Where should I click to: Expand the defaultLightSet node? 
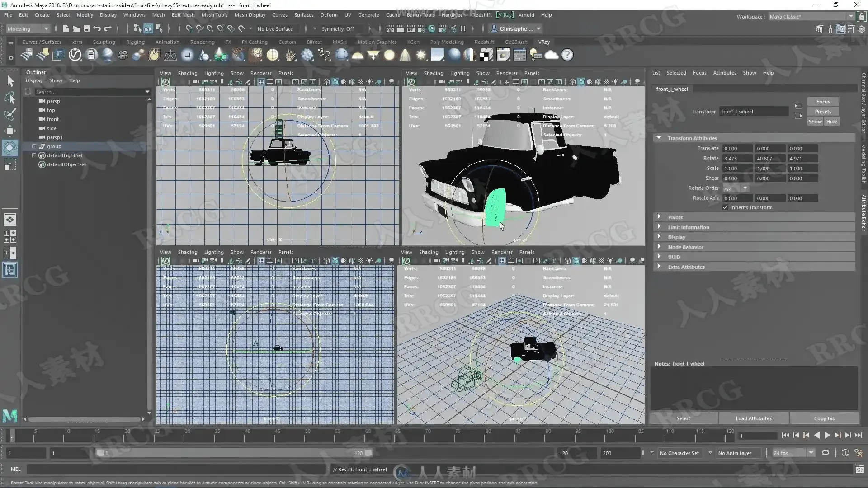34,155
